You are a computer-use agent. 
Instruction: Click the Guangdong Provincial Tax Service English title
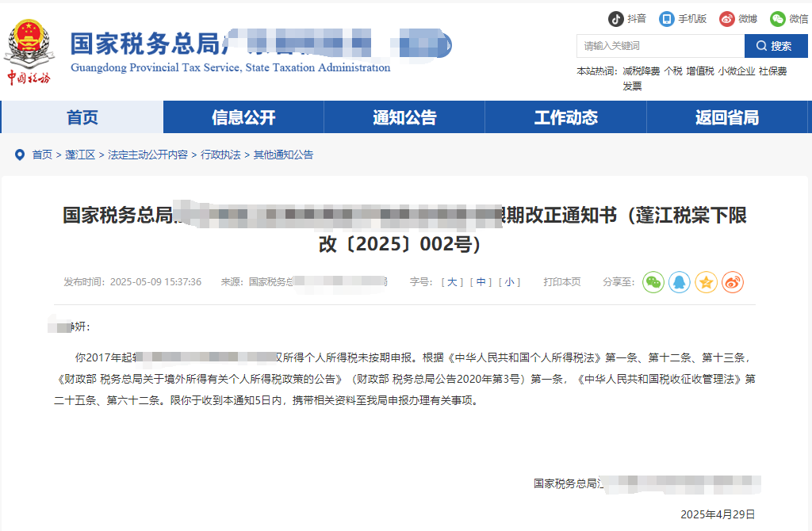click(231, 68)
